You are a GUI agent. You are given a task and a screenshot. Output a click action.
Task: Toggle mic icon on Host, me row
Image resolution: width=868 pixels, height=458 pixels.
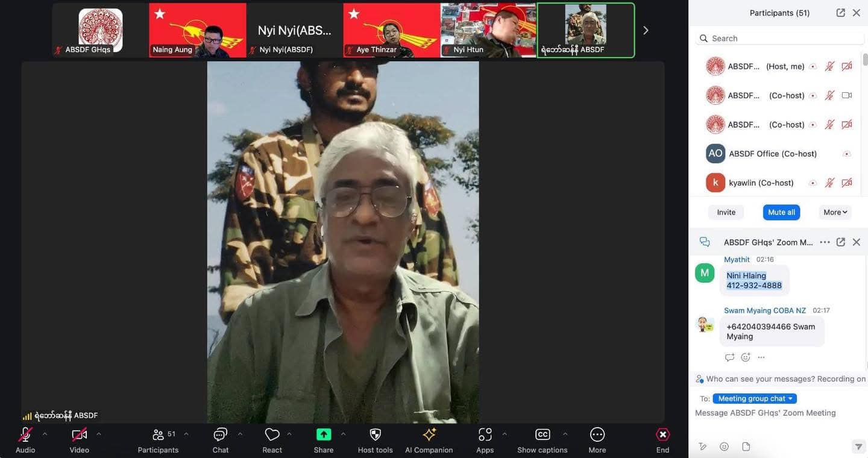(830, 66)
